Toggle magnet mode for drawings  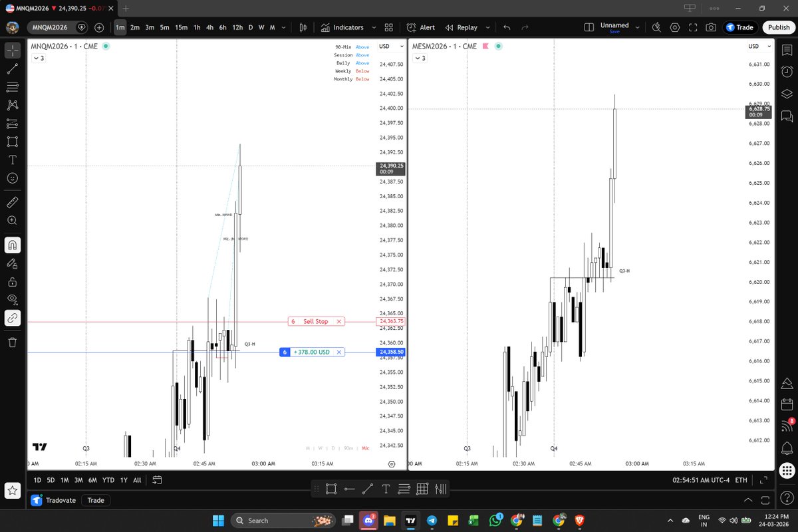12,245
